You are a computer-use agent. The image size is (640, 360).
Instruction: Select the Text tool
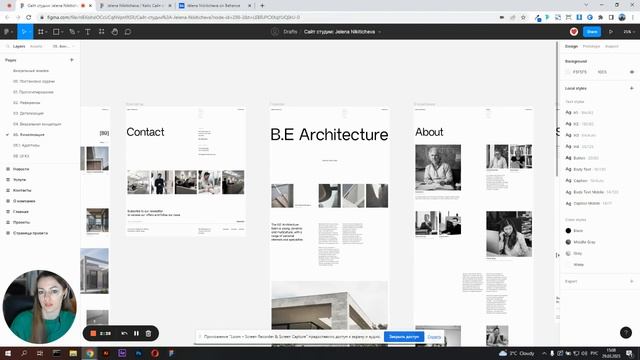coord(87,32)
